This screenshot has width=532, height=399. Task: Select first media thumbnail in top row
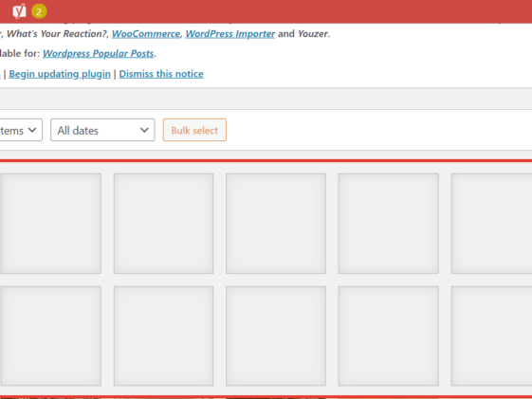pos(51,224)
